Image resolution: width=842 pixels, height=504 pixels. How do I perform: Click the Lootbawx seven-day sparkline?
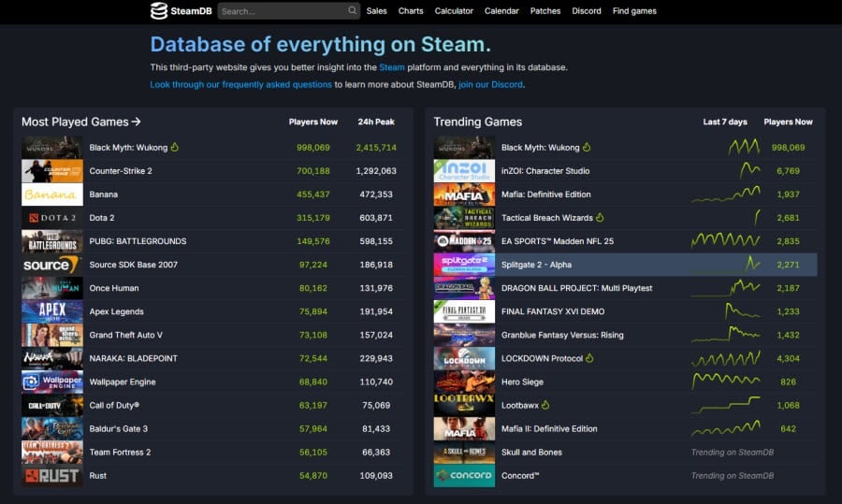(725, 405)
